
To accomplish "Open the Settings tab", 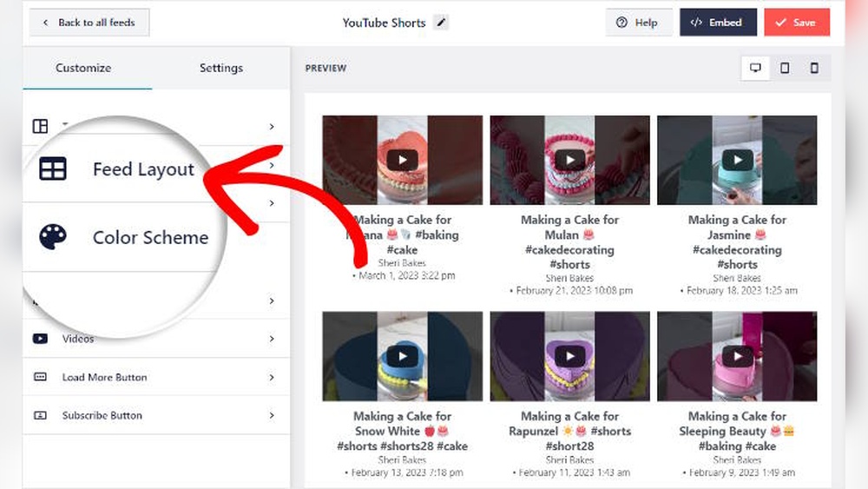I will 220,68.
